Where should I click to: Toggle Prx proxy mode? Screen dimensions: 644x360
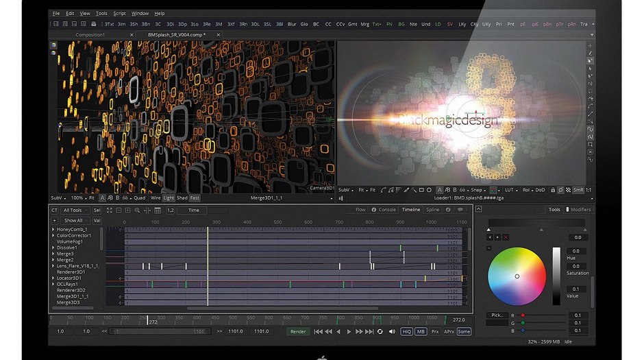point(435,332)
